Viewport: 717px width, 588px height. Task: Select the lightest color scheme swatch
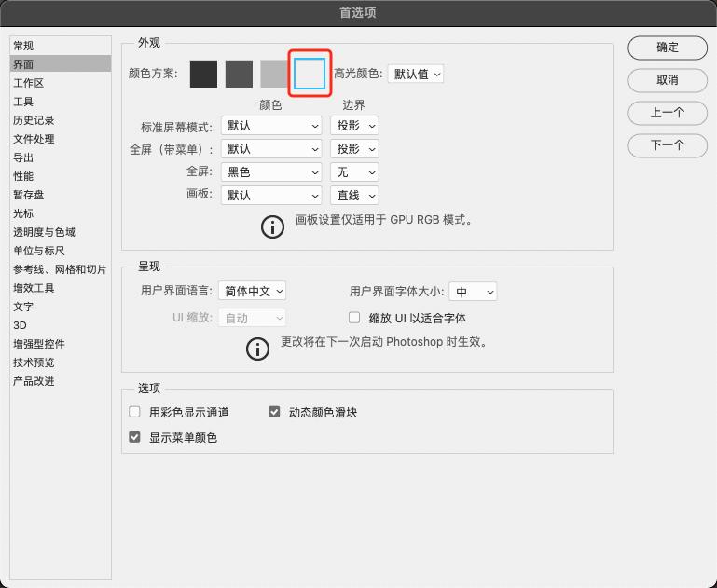coord(310,74)
